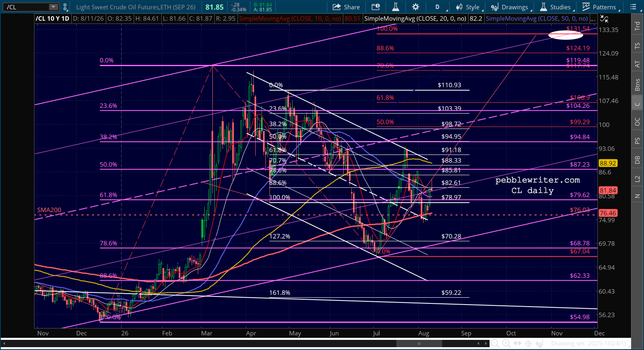Viewport: 644px width, 350px height.
Task: Click the far-left scrollbar arrow
Action: pyautogui.click(x=4, y=344)
